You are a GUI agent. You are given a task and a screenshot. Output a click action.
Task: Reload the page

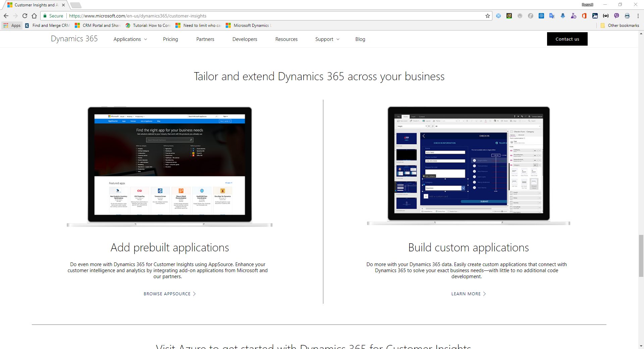(x=25, y=16)
